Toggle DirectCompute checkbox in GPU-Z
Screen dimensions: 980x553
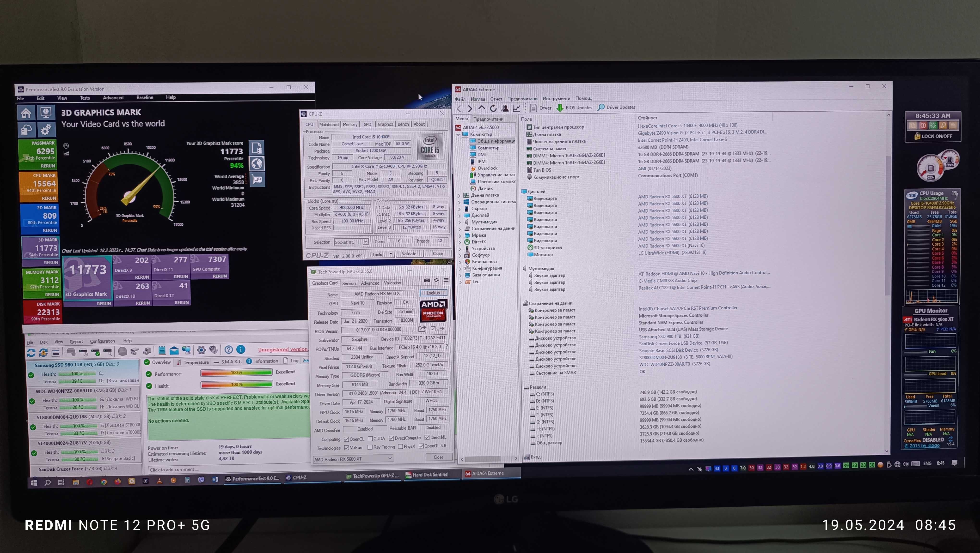tap(392, 438)
